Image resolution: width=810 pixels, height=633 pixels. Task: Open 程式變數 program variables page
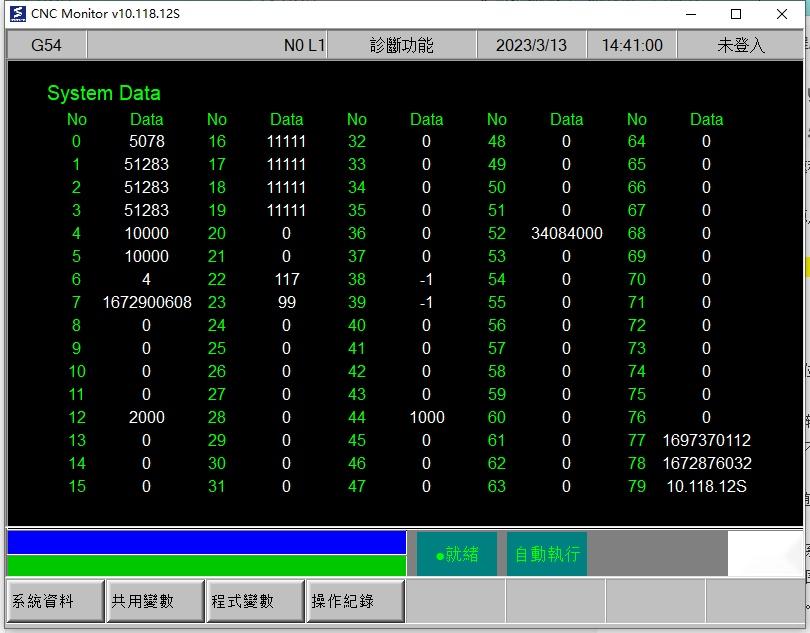pos(253,601)
